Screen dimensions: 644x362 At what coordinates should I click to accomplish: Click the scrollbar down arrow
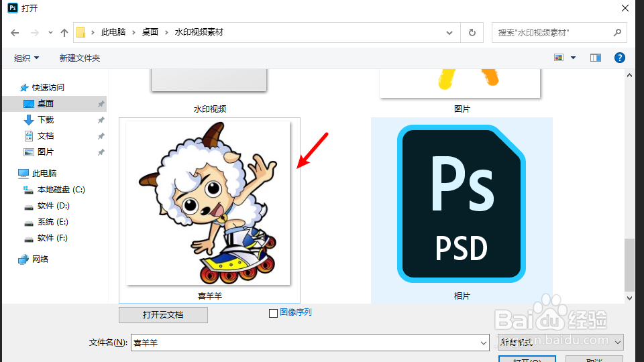(x=629, y=298)
